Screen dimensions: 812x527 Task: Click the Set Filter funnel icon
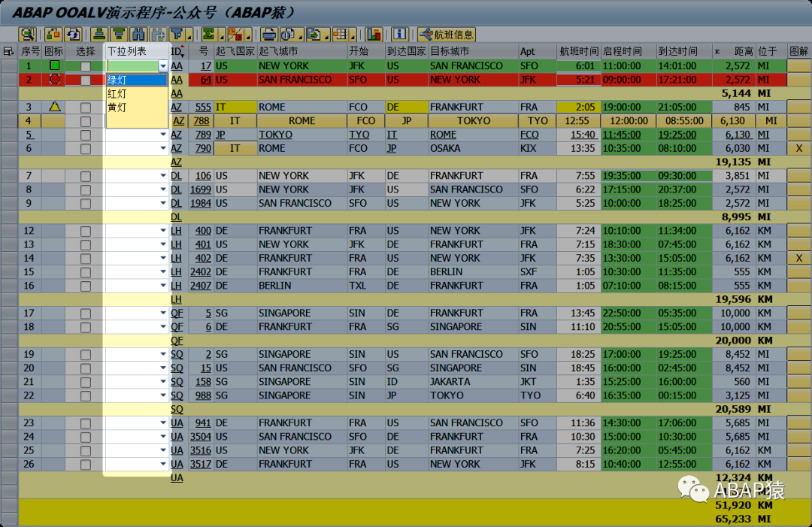click(177, 35)
